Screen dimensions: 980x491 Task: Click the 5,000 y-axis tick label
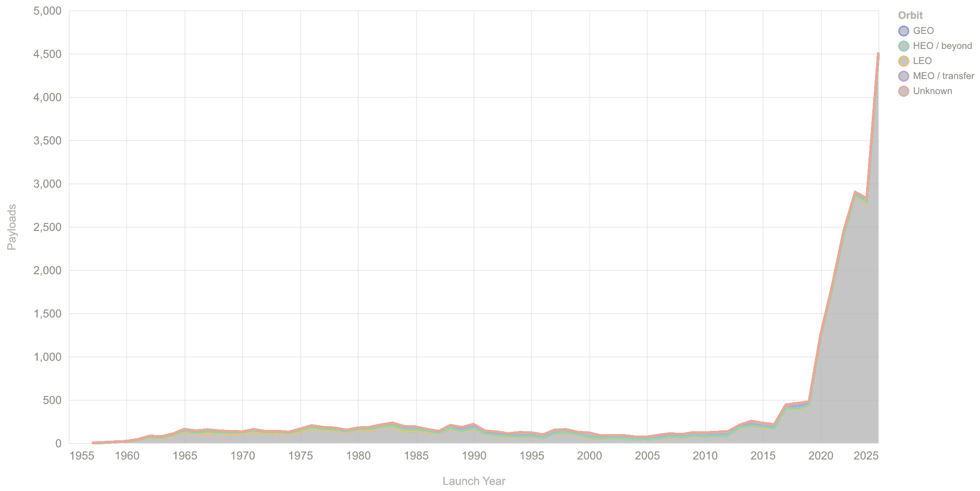coord(48,11)
